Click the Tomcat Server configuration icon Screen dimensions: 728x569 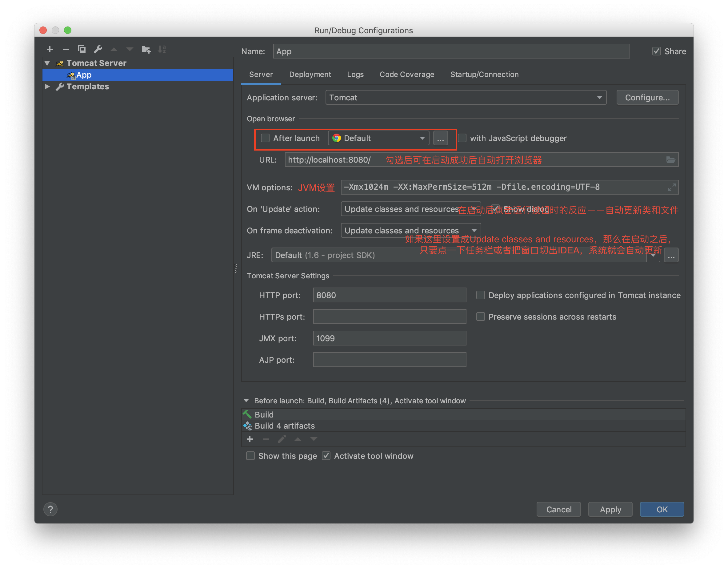pyautogui.click(x=60, y=62)
